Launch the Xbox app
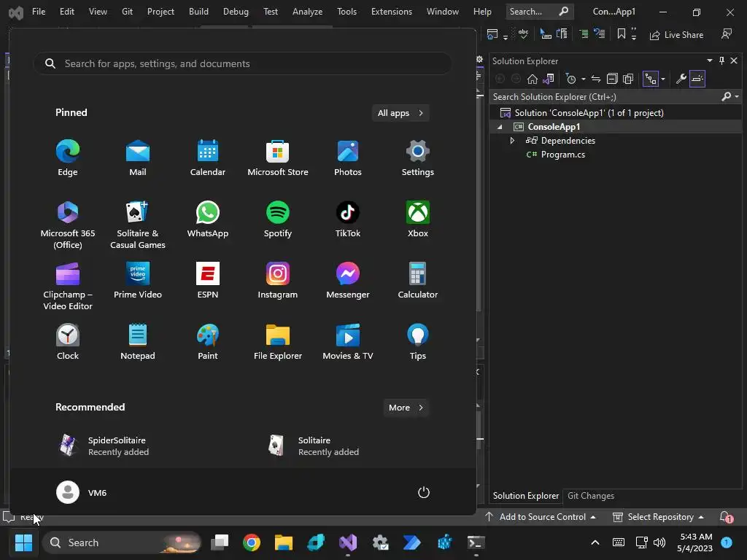Screen dimensions: 747x560 click(x=418, y=219)
